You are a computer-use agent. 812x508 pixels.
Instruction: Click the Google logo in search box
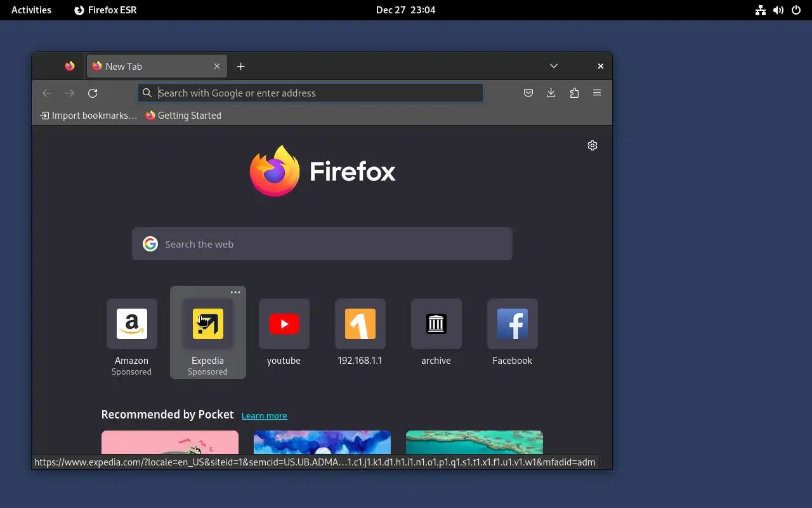150,244
